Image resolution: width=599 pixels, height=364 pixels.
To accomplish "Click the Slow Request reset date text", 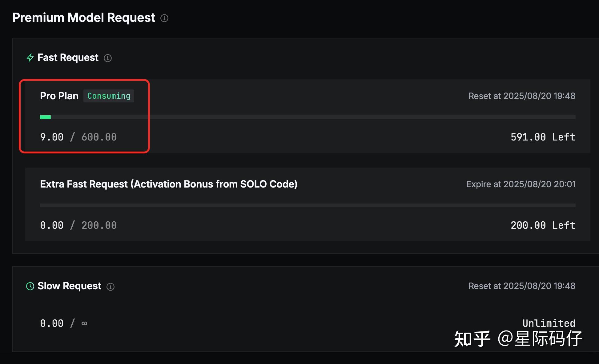I will (x=522, y=286).
